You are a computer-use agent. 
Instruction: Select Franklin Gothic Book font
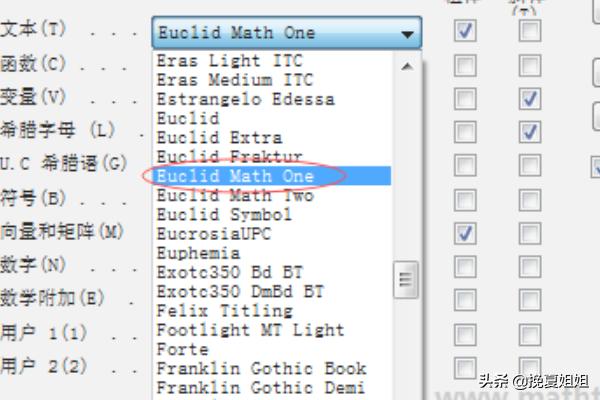(x=261, y=368)
